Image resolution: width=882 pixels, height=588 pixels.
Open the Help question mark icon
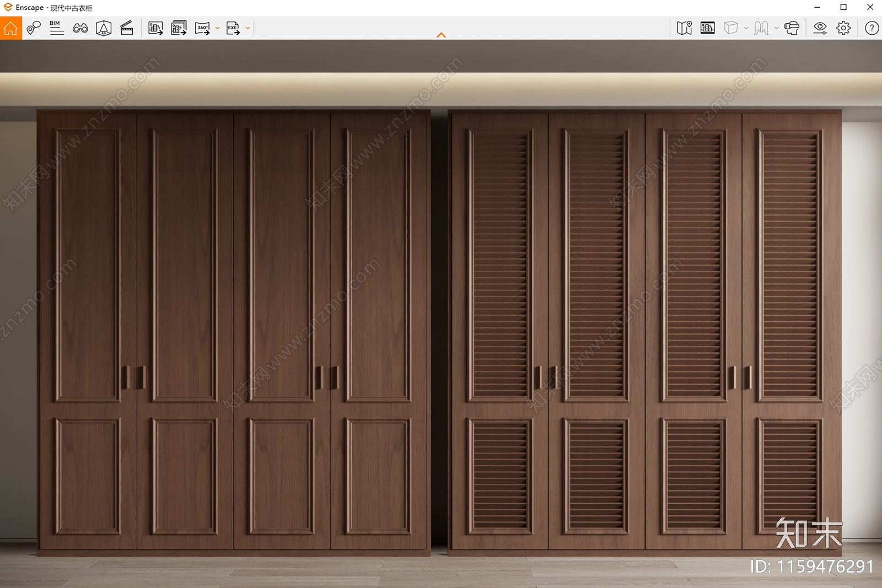[x=872, y=28]
